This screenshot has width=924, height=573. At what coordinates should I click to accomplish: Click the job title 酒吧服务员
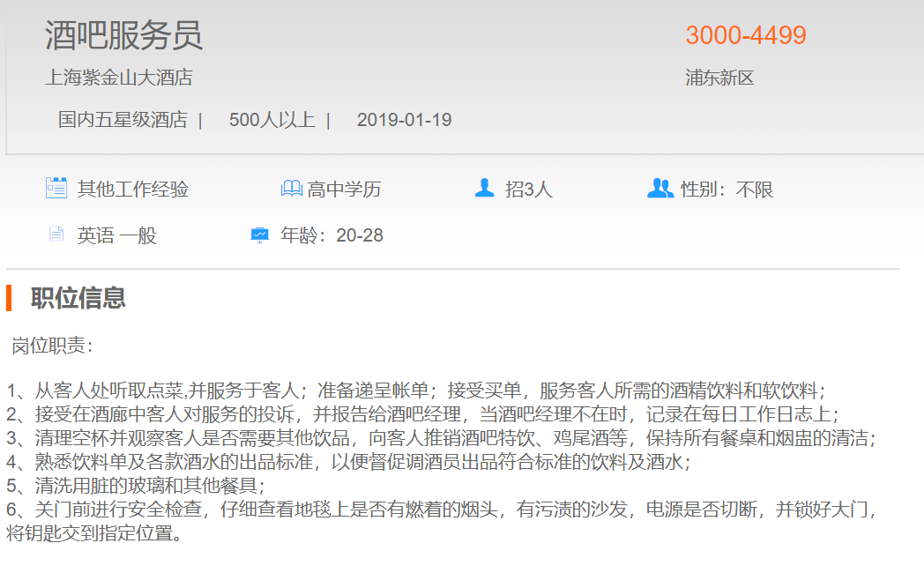point(123,35)
